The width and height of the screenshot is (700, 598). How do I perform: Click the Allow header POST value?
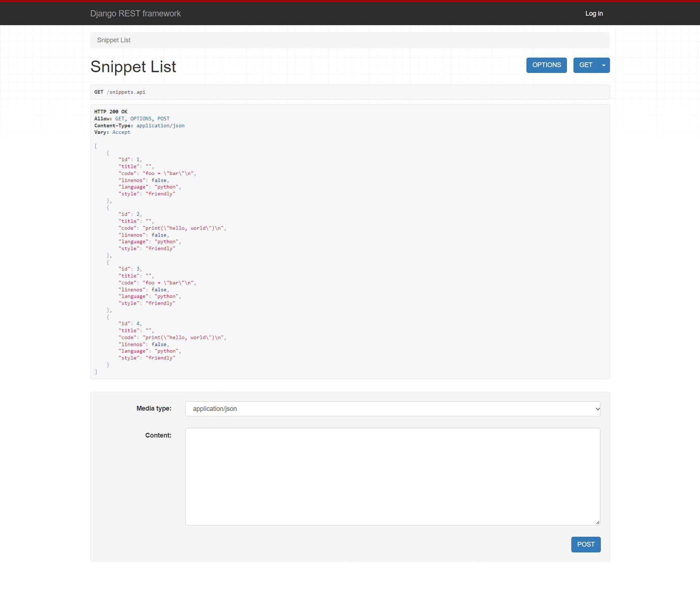pos(163,119)
